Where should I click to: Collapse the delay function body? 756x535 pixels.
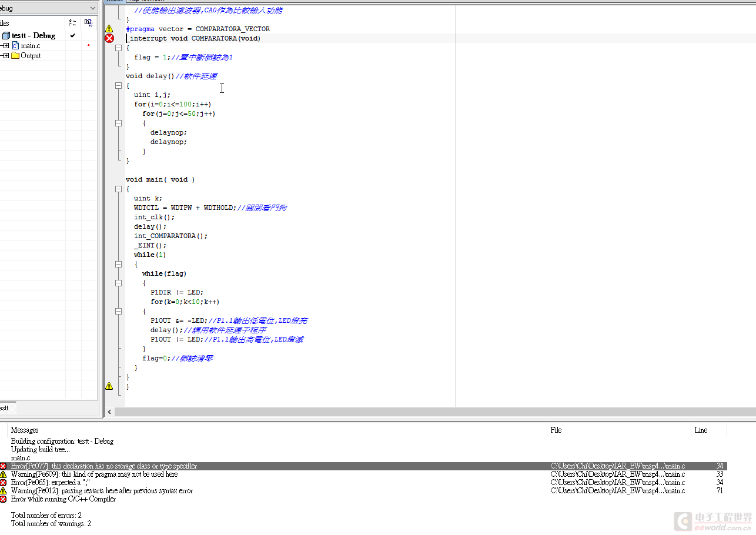[x=118, y=85]
